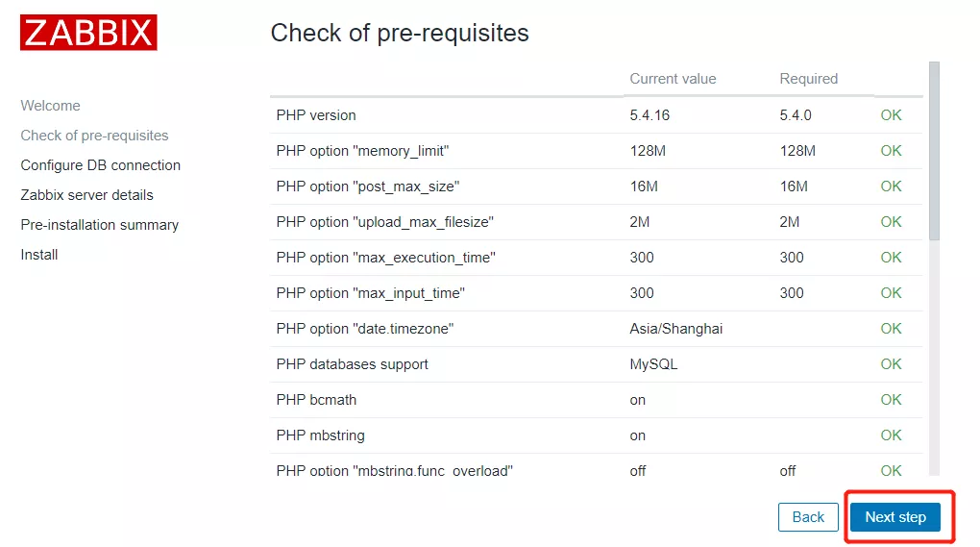Select Welcome step in sidebar
Screen dimensions: 980x547
pyautogui.click(x=50, y=106)
